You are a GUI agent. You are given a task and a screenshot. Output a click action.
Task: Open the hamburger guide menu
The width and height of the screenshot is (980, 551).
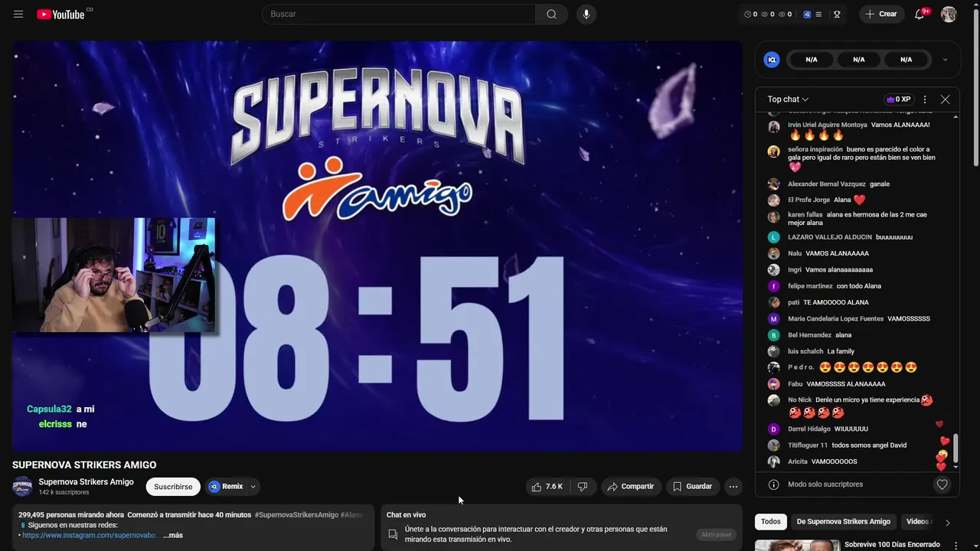point(18,14)
